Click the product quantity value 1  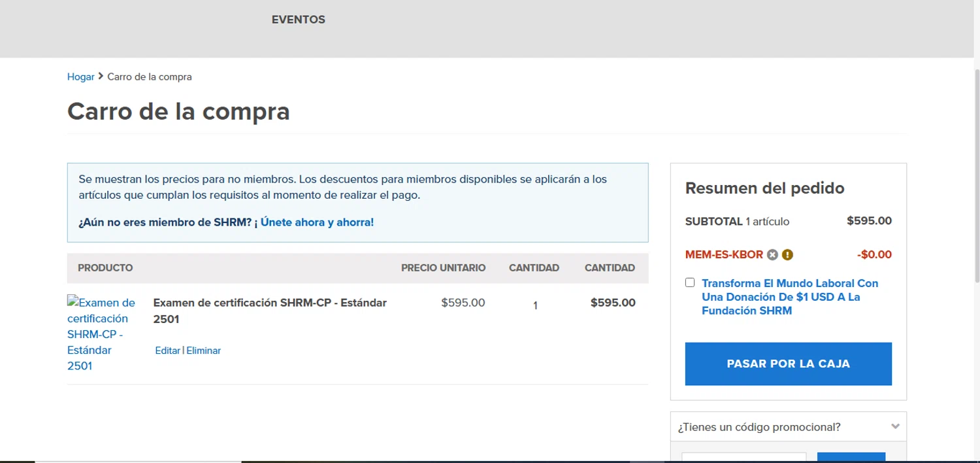point(535,305)
